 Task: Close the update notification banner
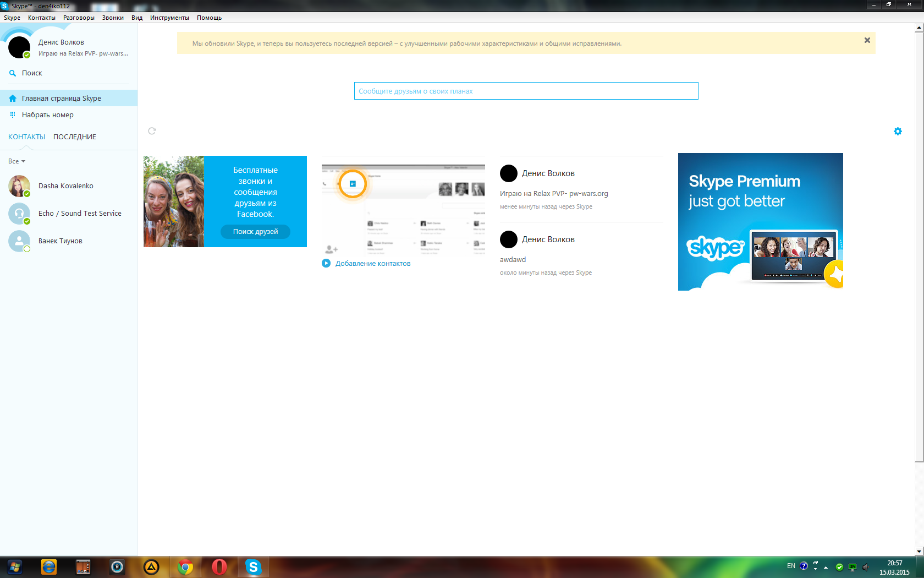coord(867,40)
